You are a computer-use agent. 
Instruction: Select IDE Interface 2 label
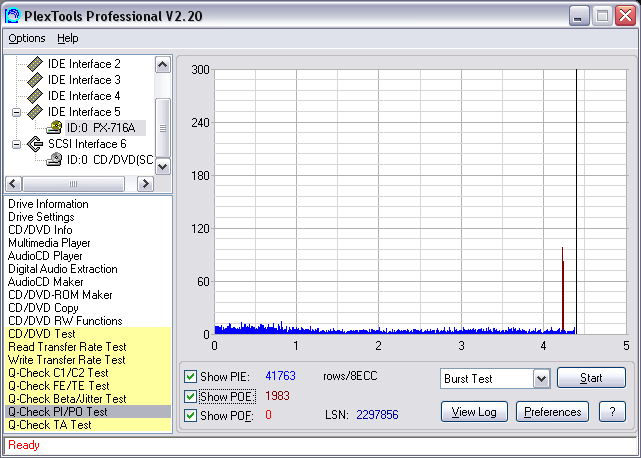84,64
